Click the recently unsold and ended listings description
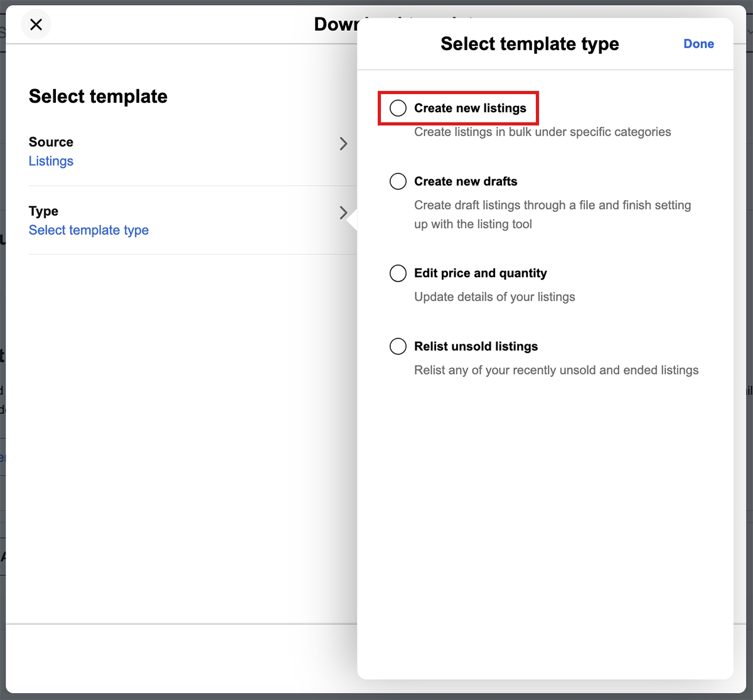753x700 pixels. [556, 370]
